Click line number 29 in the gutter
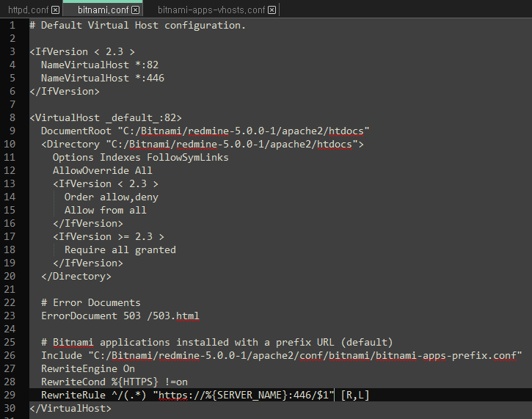The height and width of the screenshot is (419, 532). tap(10, 395)
